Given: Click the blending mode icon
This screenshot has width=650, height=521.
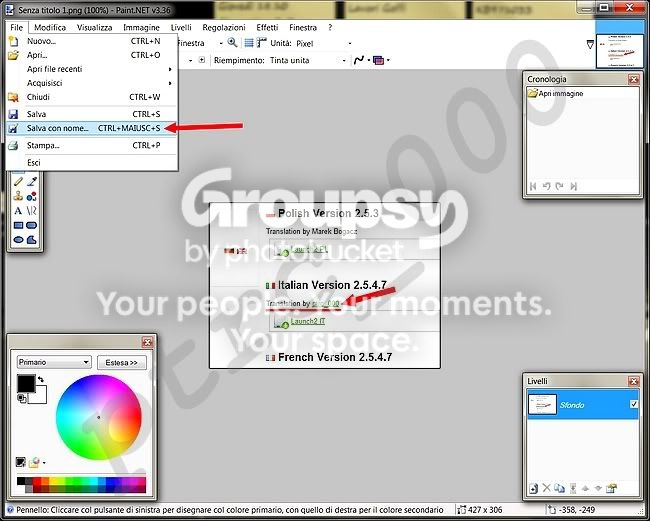Looking at the screenshot, I should tap(378, 61).
